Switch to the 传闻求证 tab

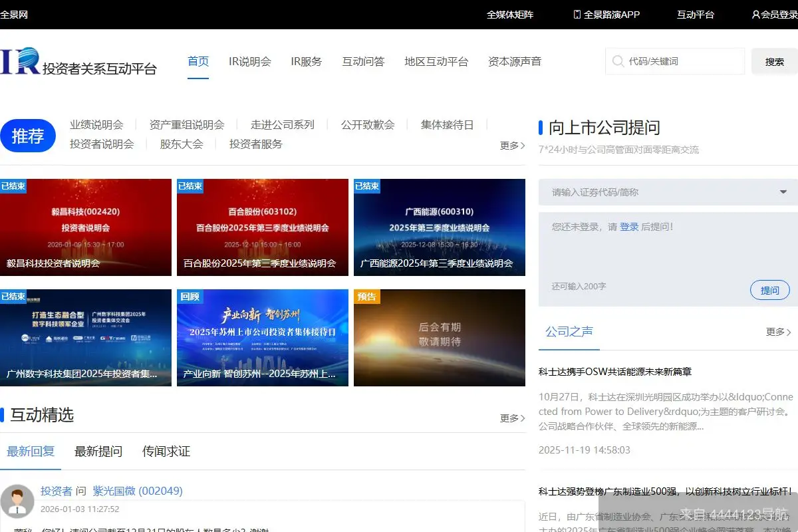(x=168, y=451)
